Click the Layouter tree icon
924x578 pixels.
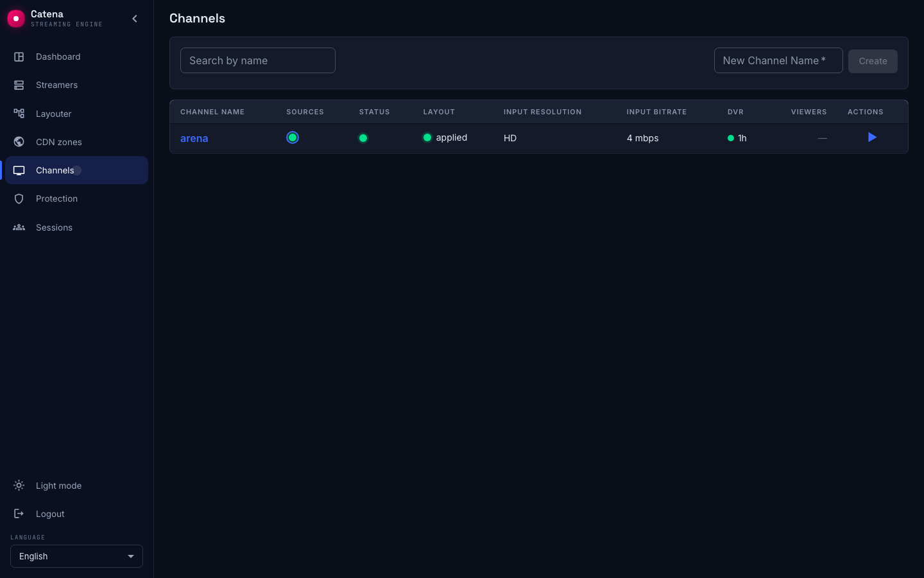point(19,114)
